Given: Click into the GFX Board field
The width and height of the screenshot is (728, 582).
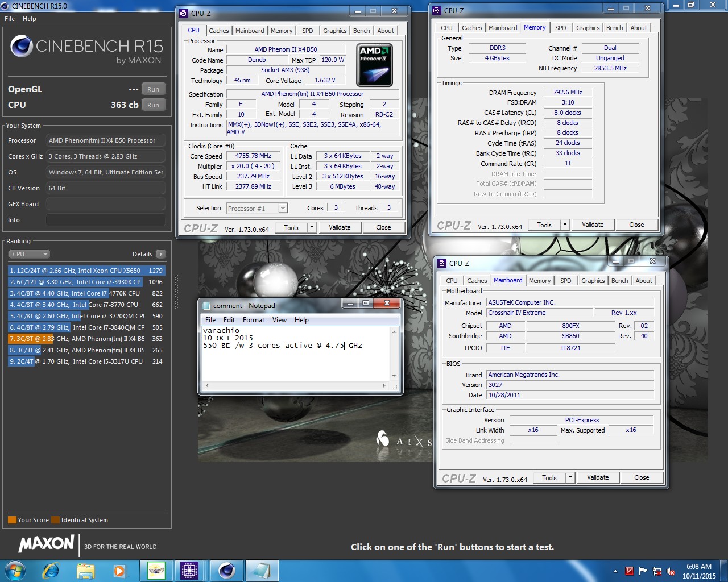Looking at the screenshot, I should point(106,204).
